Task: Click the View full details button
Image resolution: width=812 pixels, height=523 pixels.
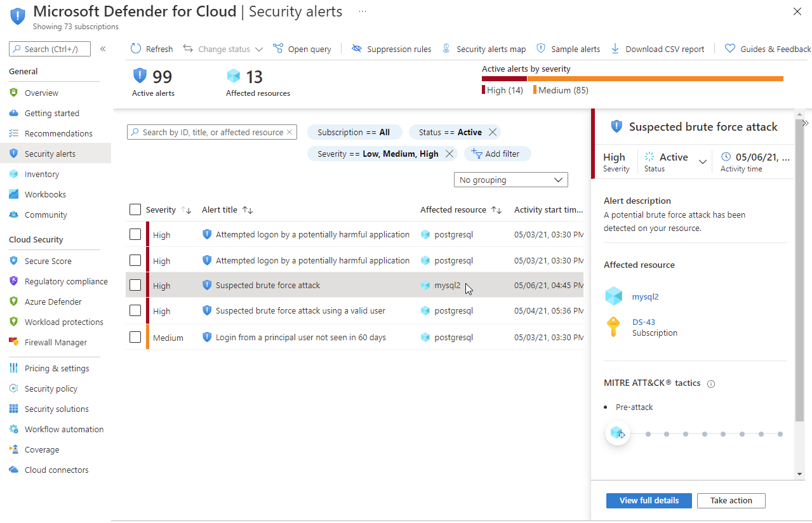Action: [649, 500]
